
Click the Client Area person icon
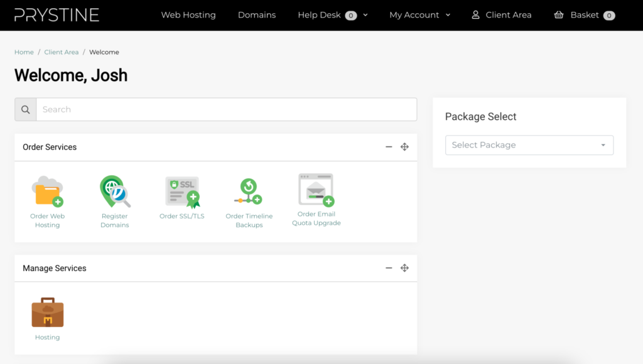pos(475,14)
